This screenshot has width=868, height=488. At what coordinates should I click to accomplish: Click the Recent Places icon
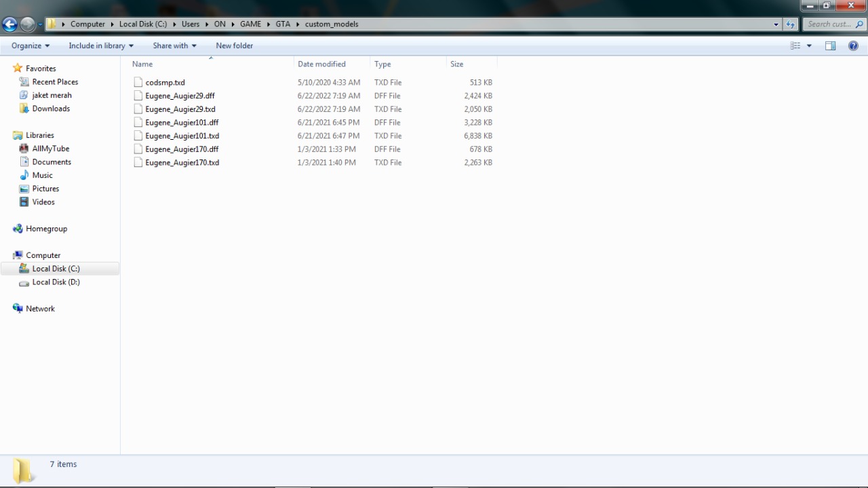click(x=24, y=81)
